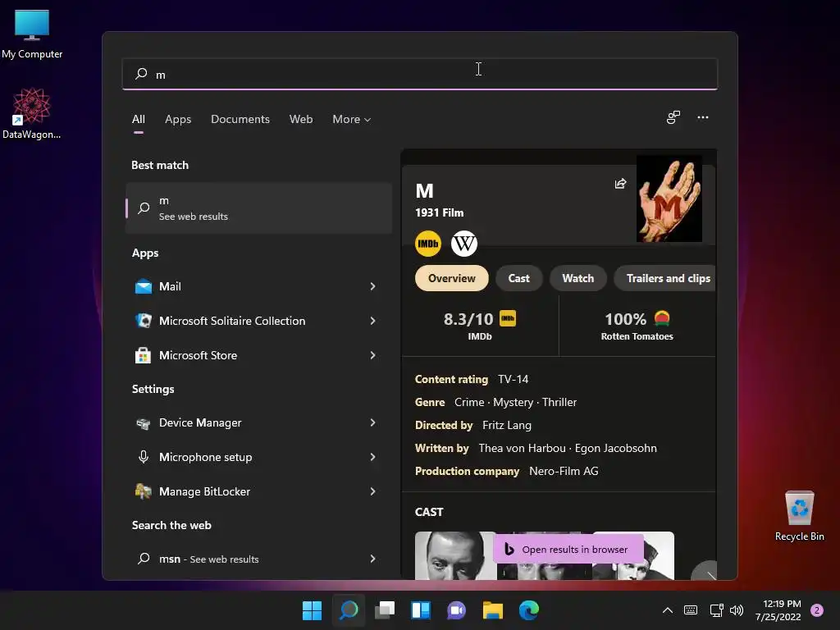Image resolution: width=840 pixels, height=630 pixels.
Task: Open File Explorer from the taskbar
Action: (x=492, y=610)
